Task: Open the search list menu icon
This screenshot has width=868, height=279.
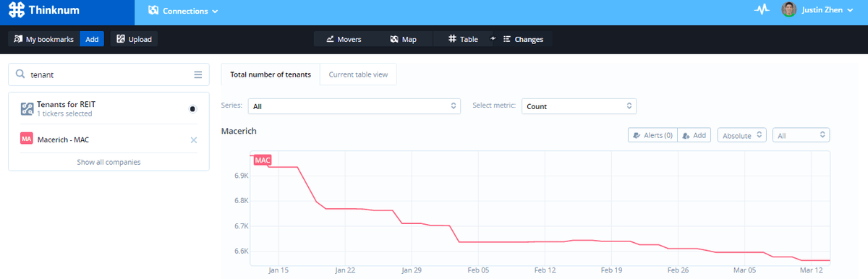Action: [x=197, y=74]
